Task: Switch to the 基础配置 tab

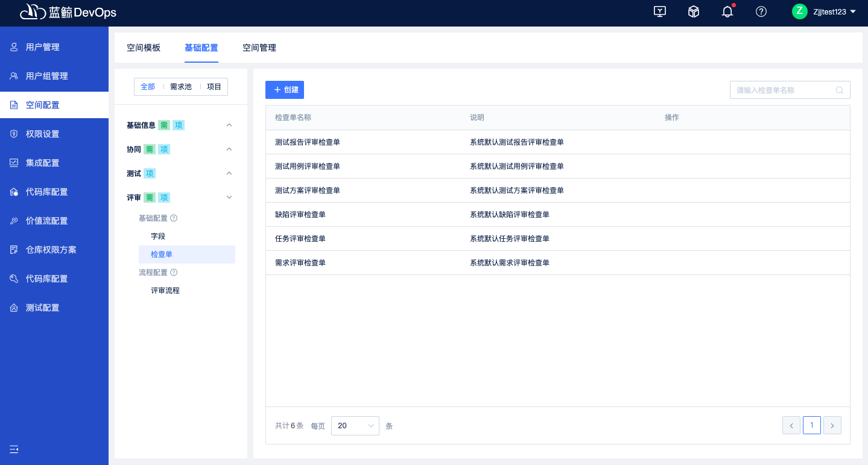Action: coord(201,48)
